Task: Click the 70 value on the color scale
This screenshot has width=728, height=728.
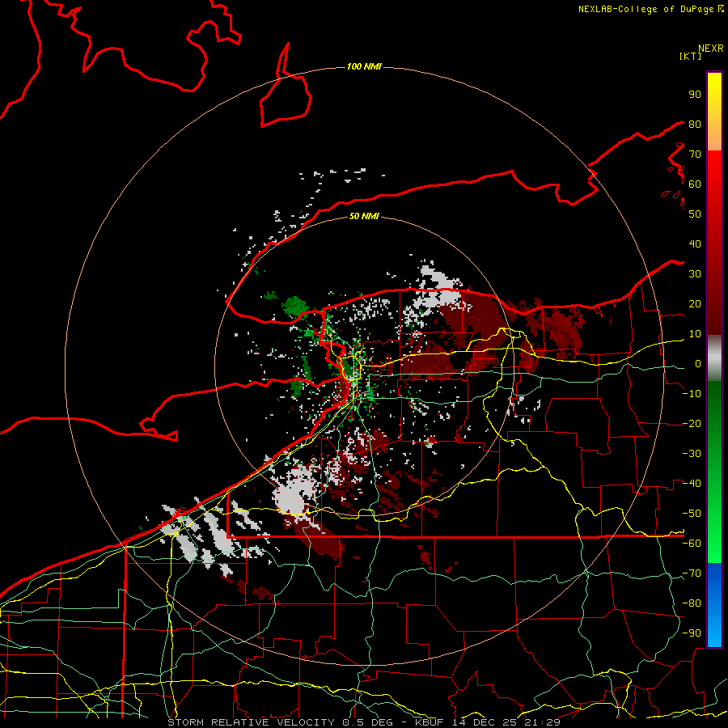Action: point(695,154)
